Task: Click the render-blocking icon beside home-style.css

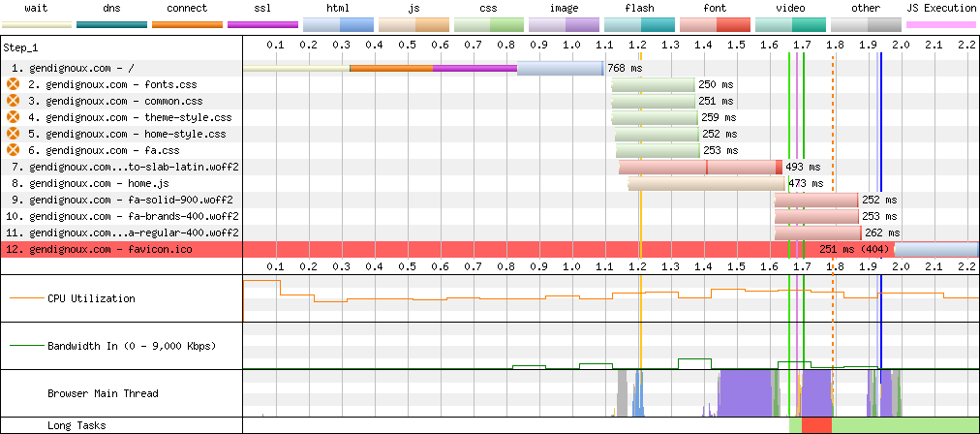Action: coord(13,134)
